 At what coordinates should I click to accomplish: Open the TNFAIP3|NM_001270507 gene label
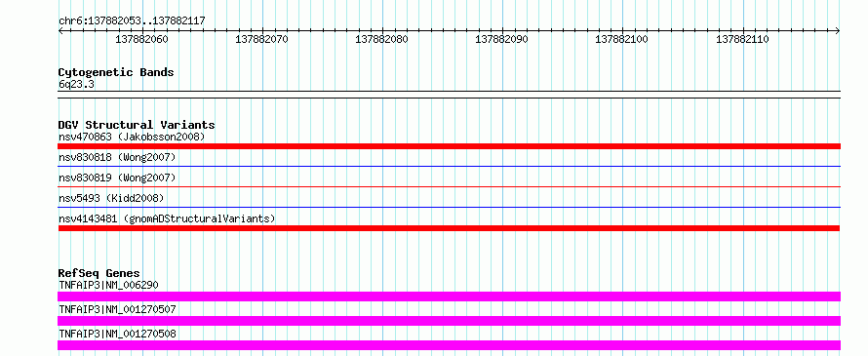117,309
